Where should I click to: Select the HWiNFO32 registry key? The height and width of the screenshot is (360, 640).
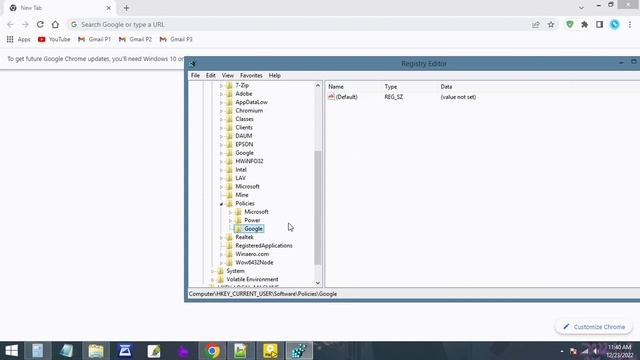[x=249, y=161]
